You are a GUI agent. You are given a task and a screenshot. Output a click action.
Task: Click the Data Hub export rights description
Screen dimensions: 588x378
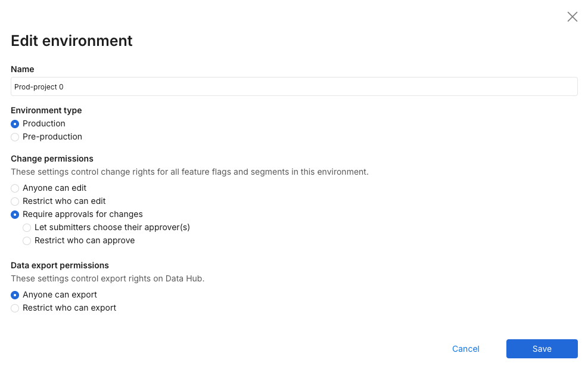click(x=107, y=278)
